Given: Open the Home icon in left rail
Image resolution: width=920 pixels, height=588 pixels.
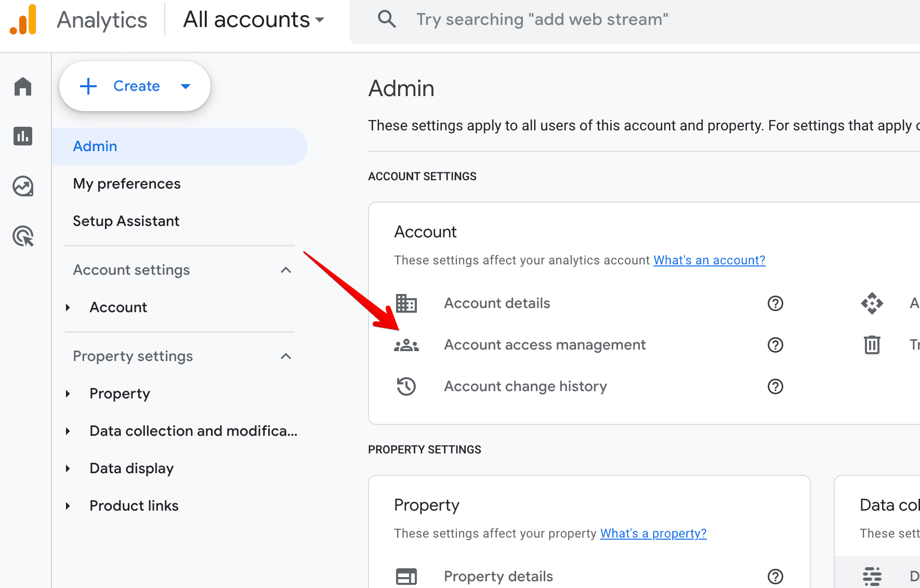Looking at the screenshot, I should [23, 86].
